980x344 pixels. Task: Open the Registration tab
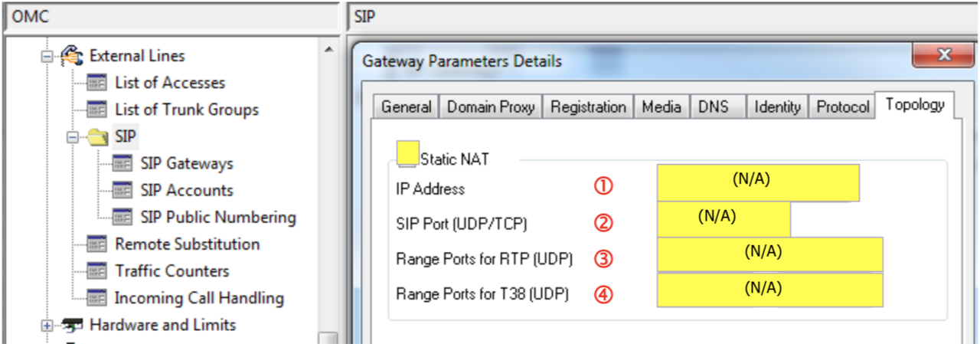[589, 107]
